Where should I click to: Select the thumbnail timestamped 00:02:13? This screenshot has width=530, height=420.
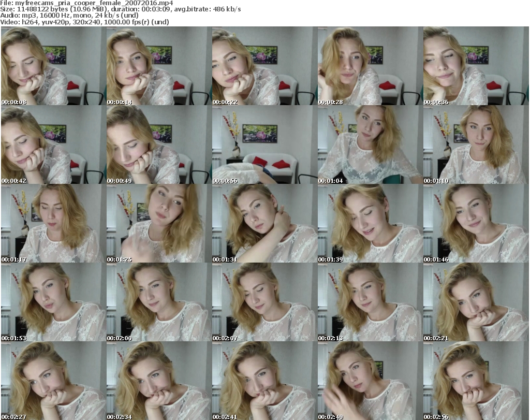(x=370, y=302)
